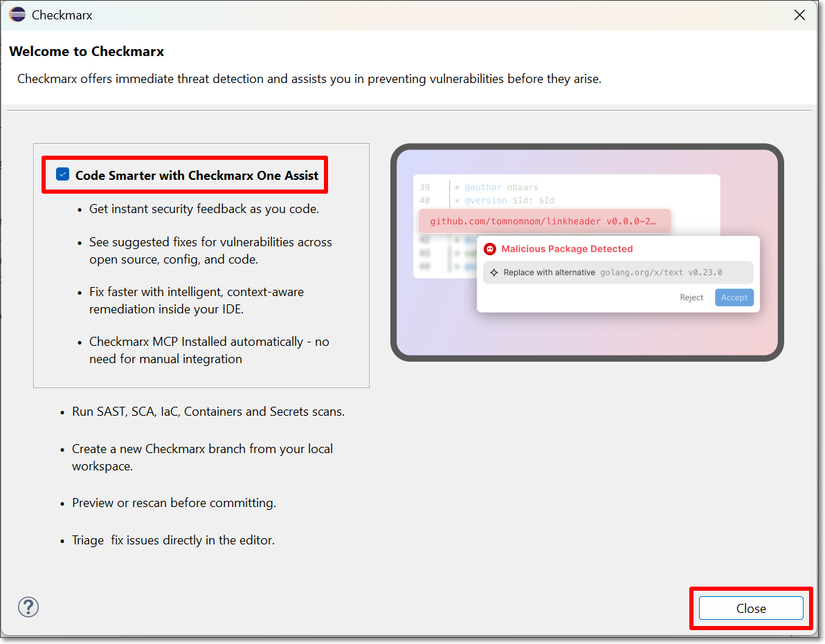Open the help question mark icon
The width and height of the screenshot is (825, 644).
click(28, 607)
